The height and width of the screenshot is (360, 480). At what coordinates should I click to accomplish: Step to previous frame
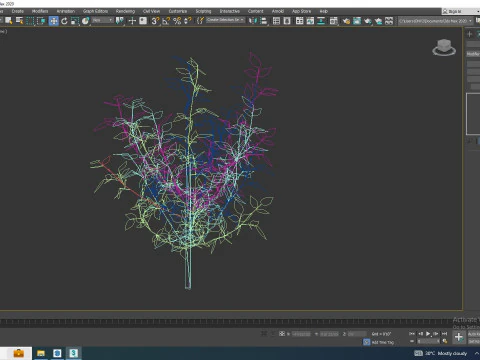[x=420, y=333]
